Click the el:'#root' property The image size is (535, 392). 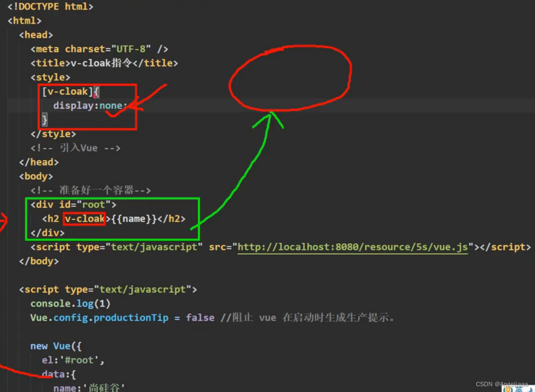tap(73, 360)
